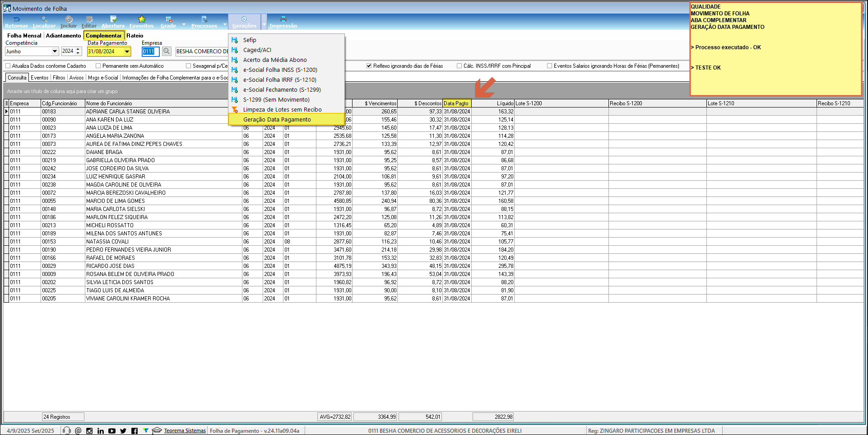Viewport: 868px width, 435px height.
Task: Open the Data Pagamento date dropdown
Action: coord(127,51)
